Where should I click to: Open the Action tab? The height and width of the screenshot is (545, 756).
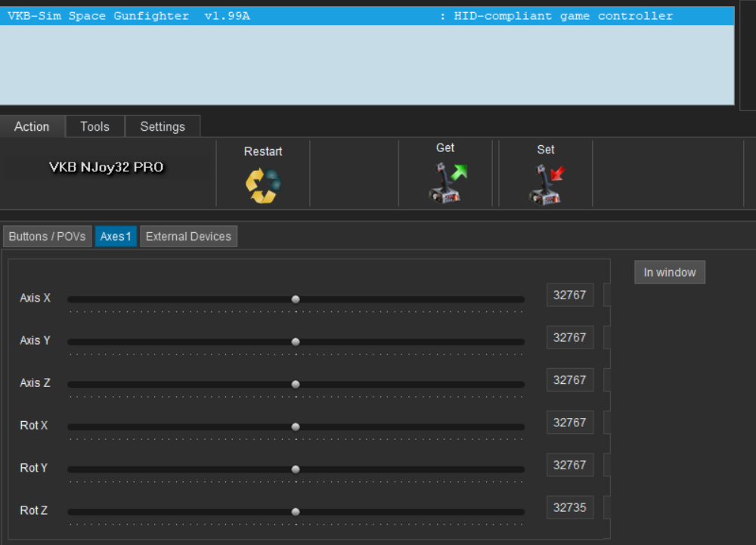click(x=32, y=127)
